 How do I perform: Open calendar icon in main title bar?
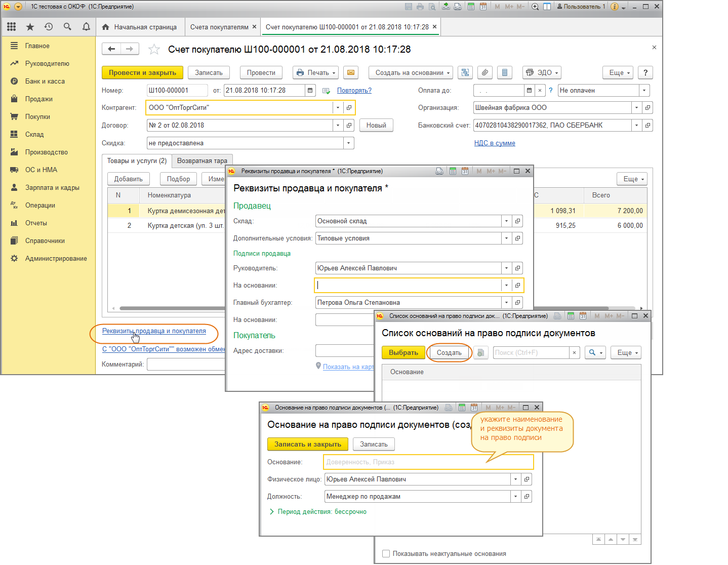tap(483, 7)
